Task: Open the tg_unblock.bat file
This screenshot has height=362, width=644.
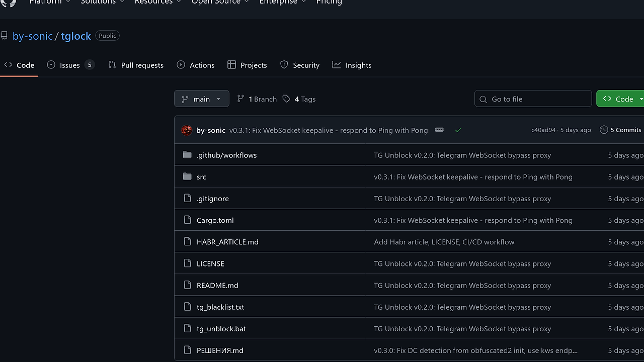Action: coord(221,328)
